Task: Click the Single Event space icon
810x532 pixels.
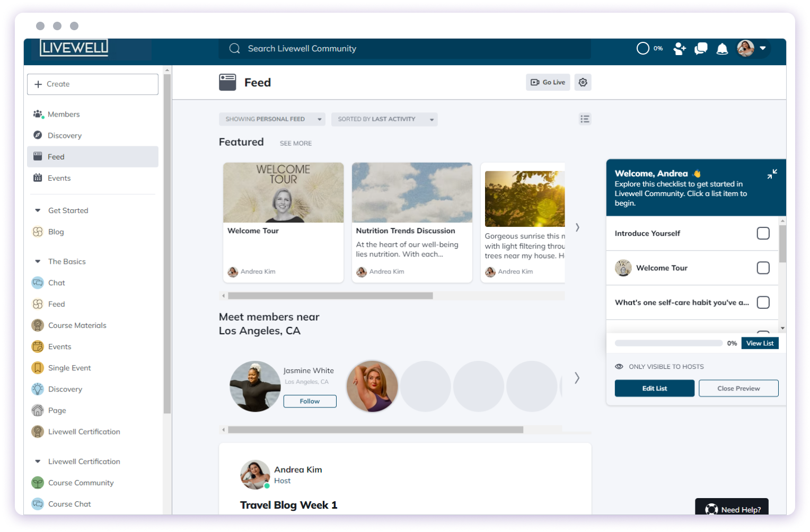Action: (x=38, y=367)
